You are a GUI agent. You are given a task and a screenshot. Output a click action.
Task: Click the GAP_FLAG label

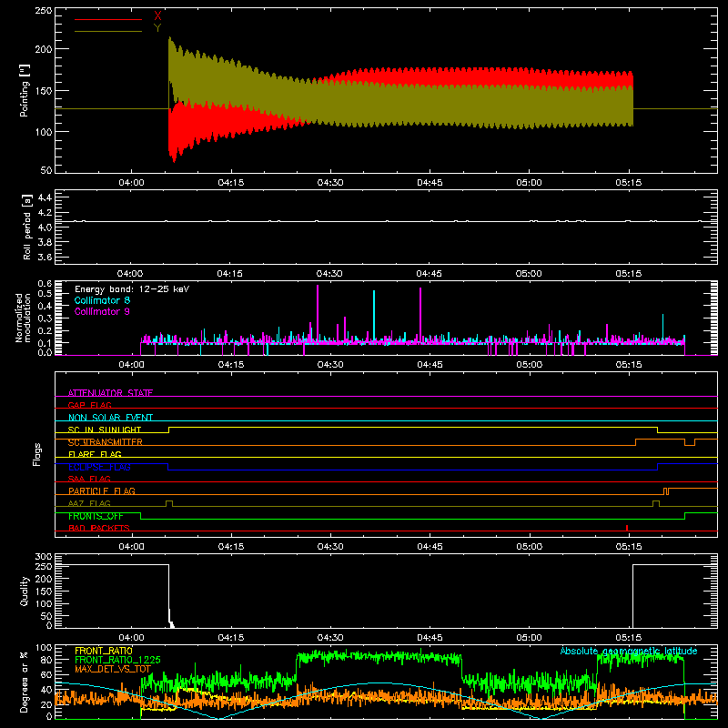click(89, 405)
